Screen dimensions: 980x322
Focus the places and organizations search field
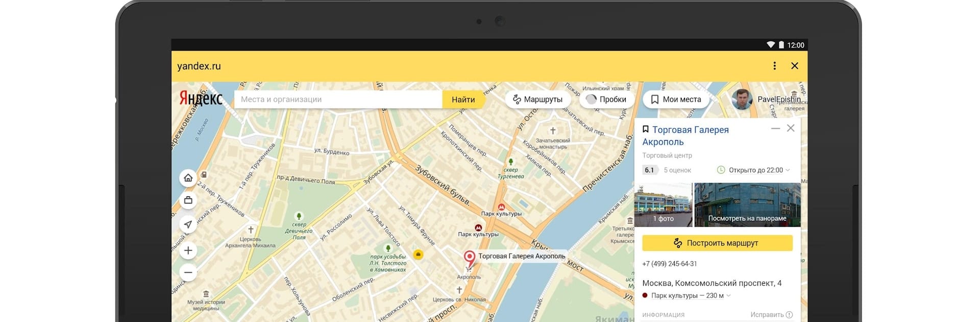pos(338,99)
